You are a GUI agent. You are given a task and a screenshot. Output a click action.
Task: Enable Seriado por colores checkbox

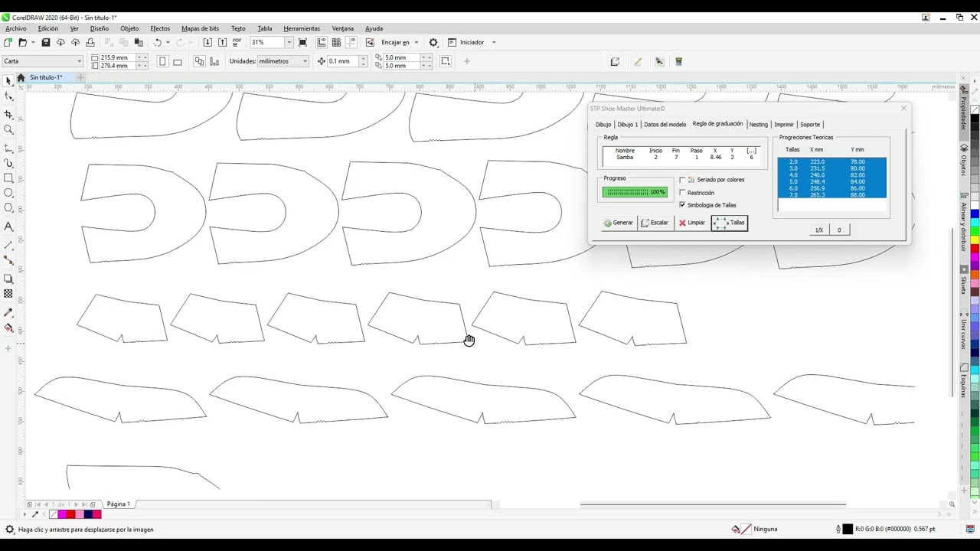pyautogui.click(x=682, y=180)
